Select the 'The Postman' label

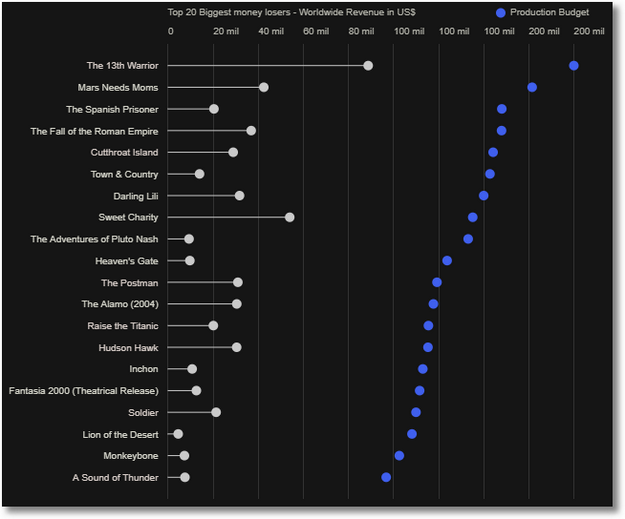130,283
